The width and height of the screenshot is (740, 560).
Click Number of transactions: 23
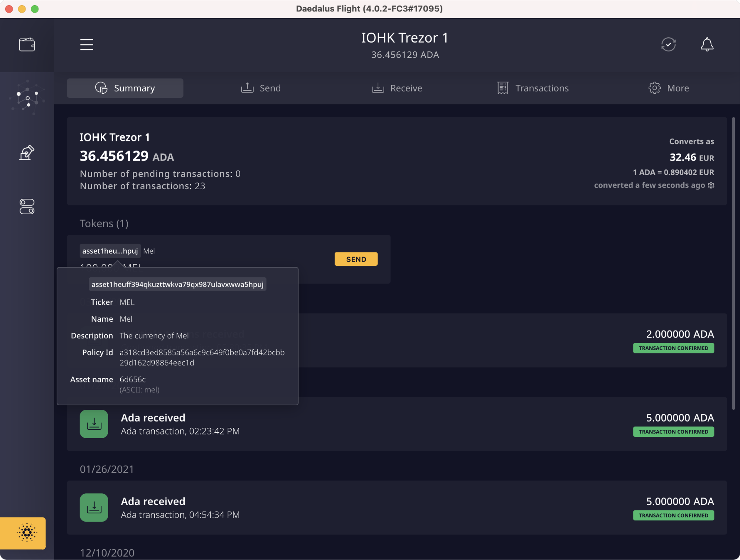coord(143,186)
